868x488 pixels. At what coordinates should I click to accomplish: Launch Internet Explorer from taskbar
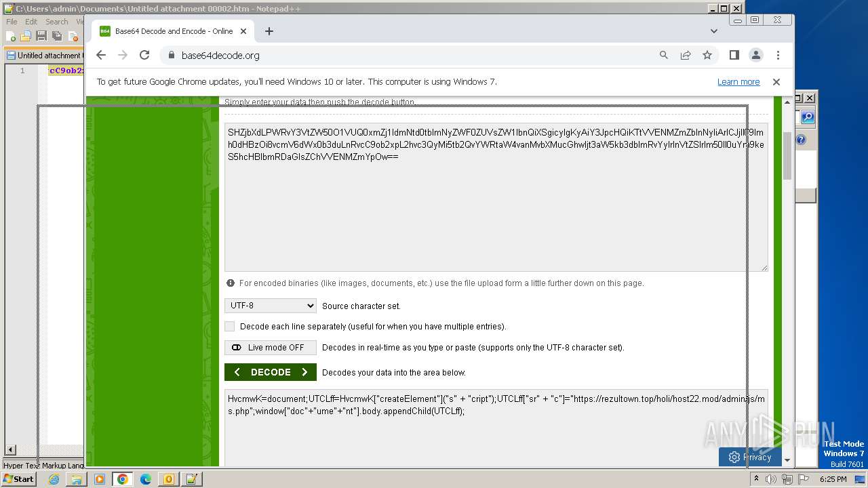(54, 479)
